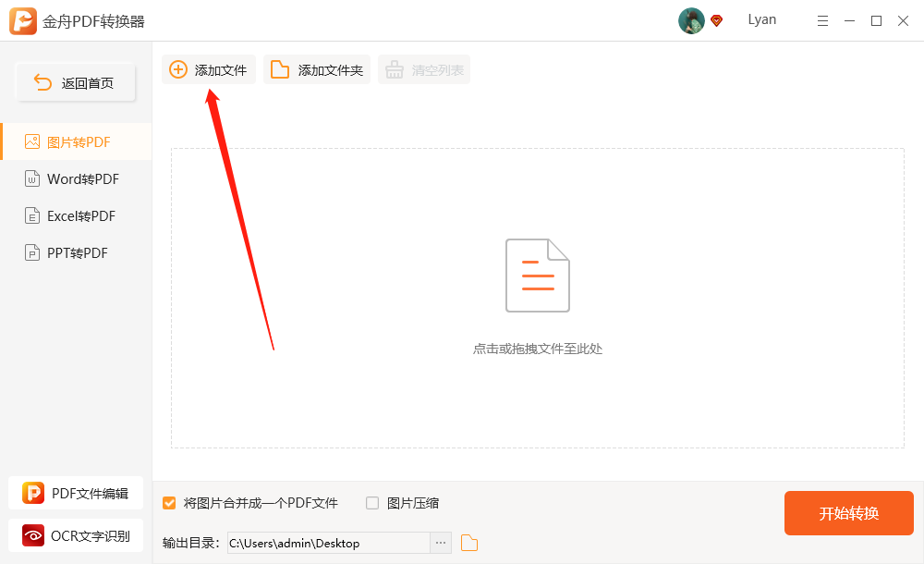Click the output directory path field
The image size is (924, 564).
329,543
